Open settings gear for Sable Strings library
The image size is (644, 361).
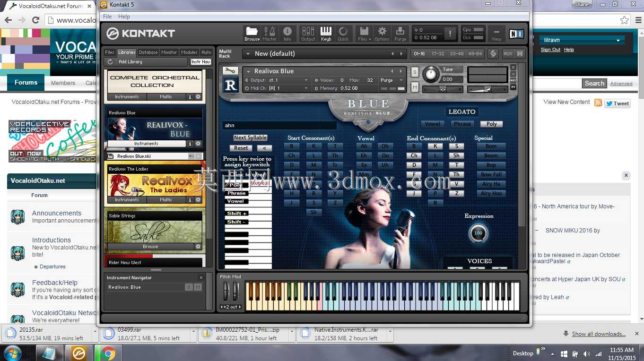pyautogui.click(x=198, y=247)
